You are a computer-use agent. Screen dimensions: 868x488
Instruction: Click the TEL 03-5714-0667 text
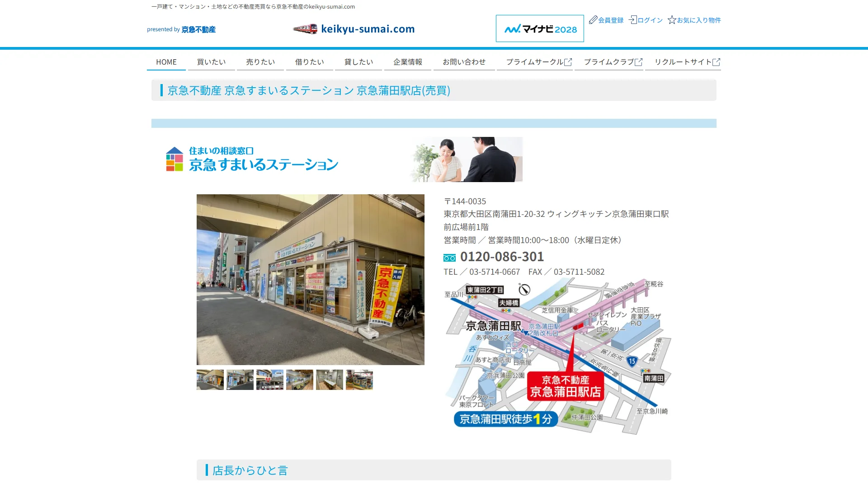[x=482, y=272]
